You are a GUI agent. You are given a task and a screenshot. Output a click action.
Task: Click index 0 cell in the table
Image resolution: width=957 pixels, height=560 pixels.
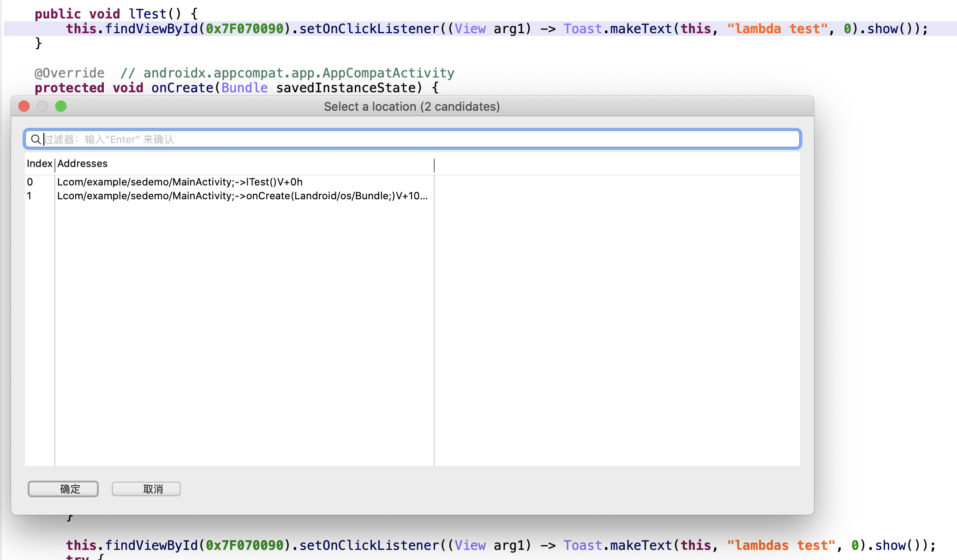pyautogui.click(x=30, y=182)
